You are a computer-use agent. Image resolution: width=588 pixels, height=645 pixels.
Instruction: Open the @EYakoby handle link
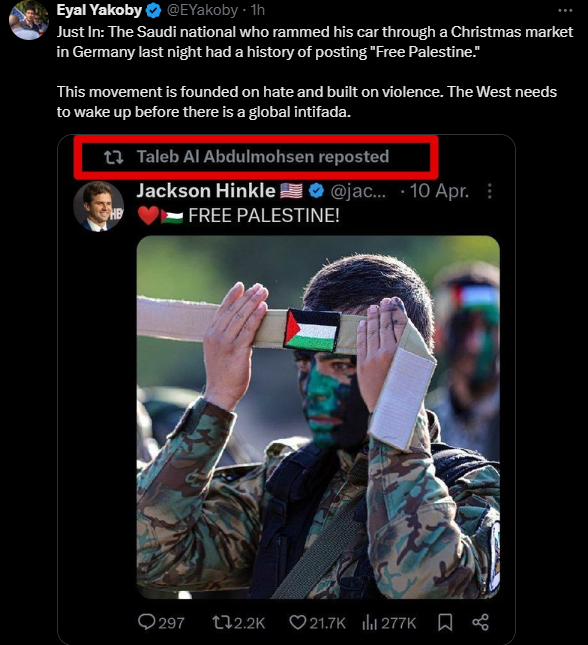pyautogui.click(x=202, y=10)
